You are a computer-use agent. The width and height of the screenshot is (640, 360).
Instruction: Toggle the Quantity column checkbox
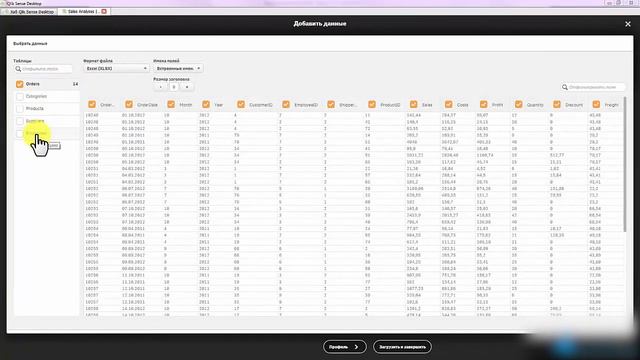pyautogui.click(x=518, y=104)
